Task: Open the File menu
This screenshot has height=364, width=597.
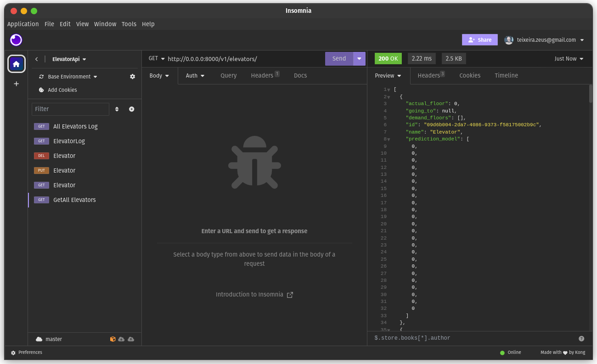Action: (49, 24)
